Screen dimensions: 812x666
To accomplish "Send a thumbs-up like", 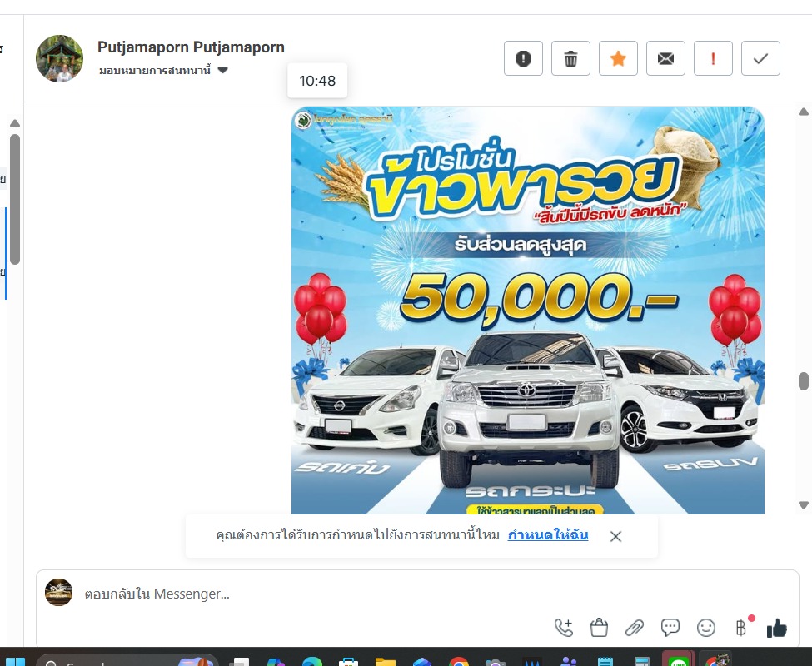I will (777, 628).
